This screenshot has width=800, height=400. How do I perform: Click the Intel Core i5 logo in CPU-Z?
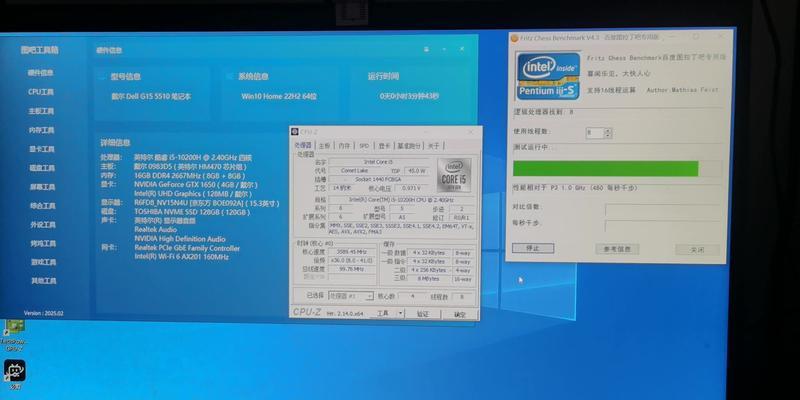click(x=454, y=174)
